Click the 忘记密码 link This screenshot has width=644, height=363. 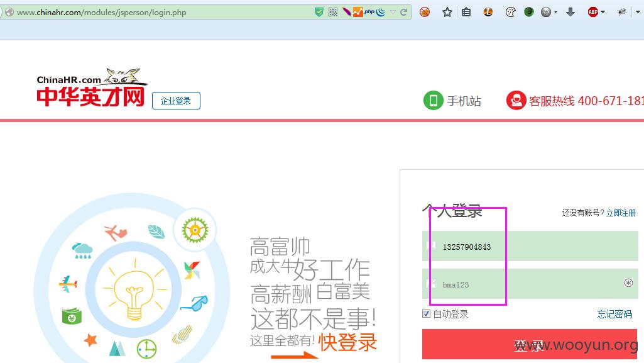(614, 315)
